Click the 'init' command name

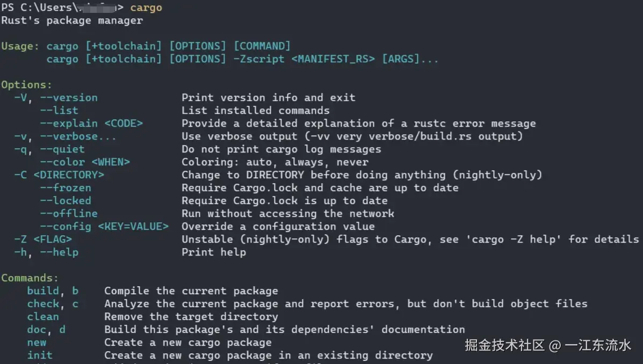[x=40, y=355]
